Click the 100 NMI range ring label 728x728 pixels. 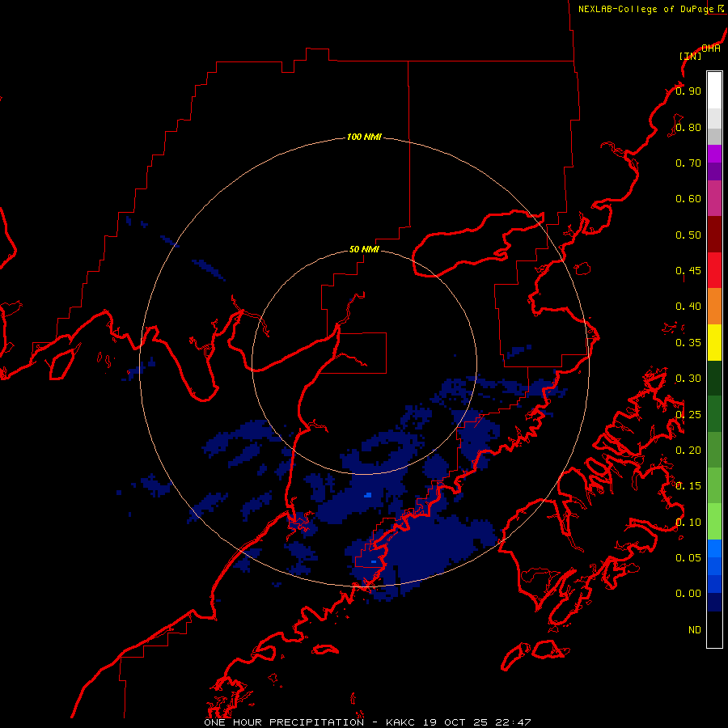click(x=364, y=137)
